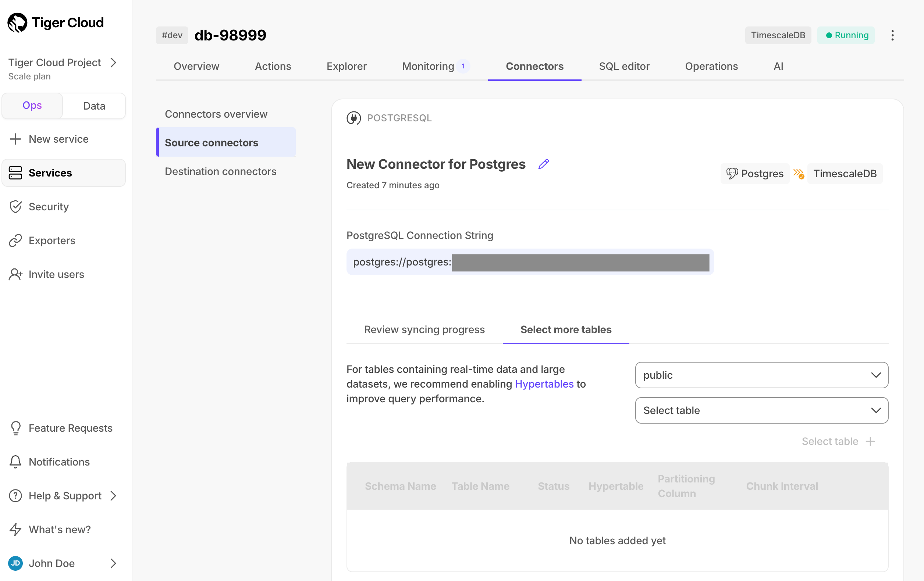Image resolution: width=924 pixels, height=581 pixels.
Task: Click the Postgres elephant icon
Action: (732, 174)
